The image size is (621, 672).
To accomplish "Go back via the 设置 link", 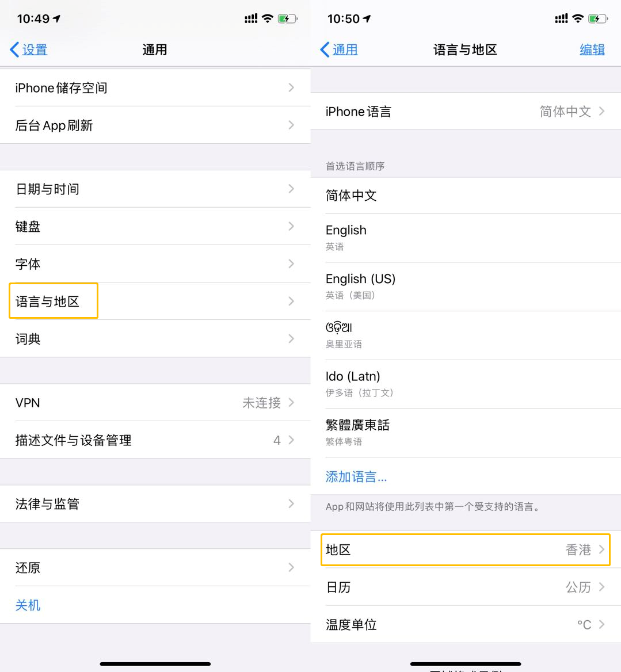I will (35, 49).
